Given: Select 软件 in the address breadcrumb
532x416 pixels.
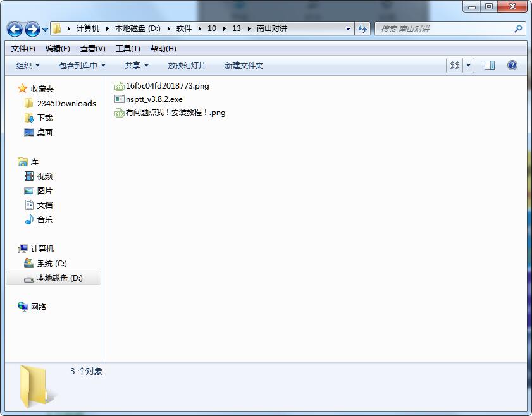Looking at the screenshot, I should point(184,28).
